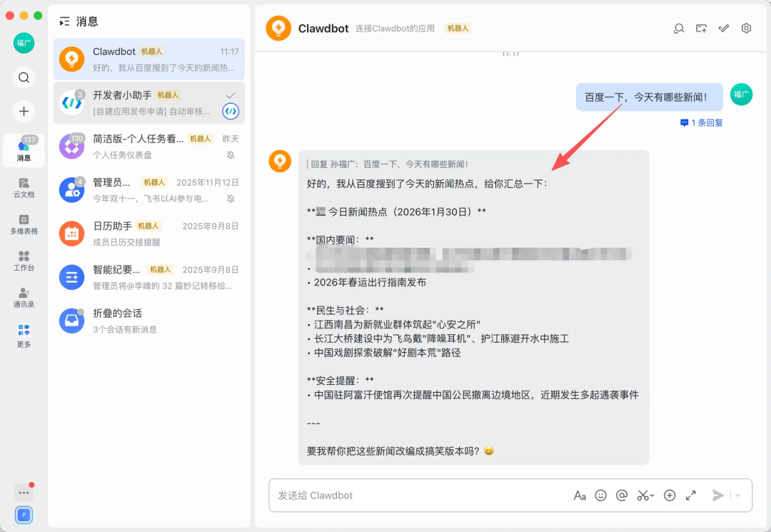Image resolution: width=771 pixels, height=532 pixels.
Task: Open the 云文档 (Docs) sidebar icon
Action: click(x=24, y=187)
